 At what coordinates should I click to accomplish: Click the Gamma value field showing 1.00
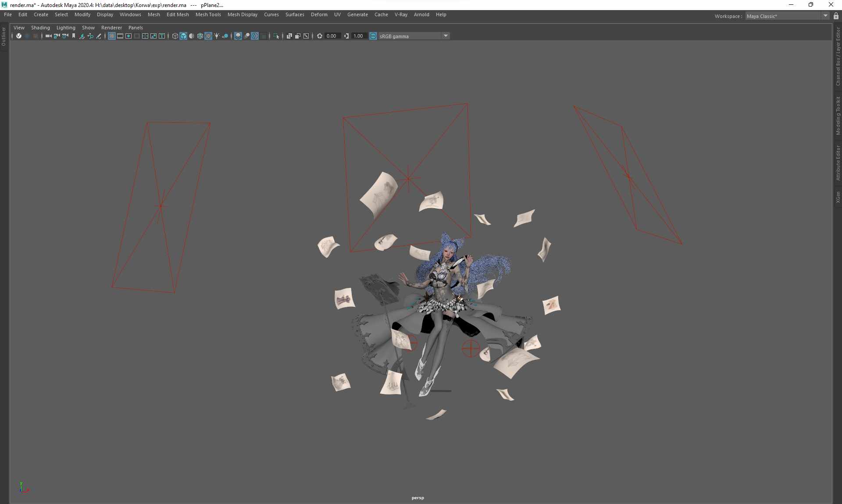(x=359, y=36)
